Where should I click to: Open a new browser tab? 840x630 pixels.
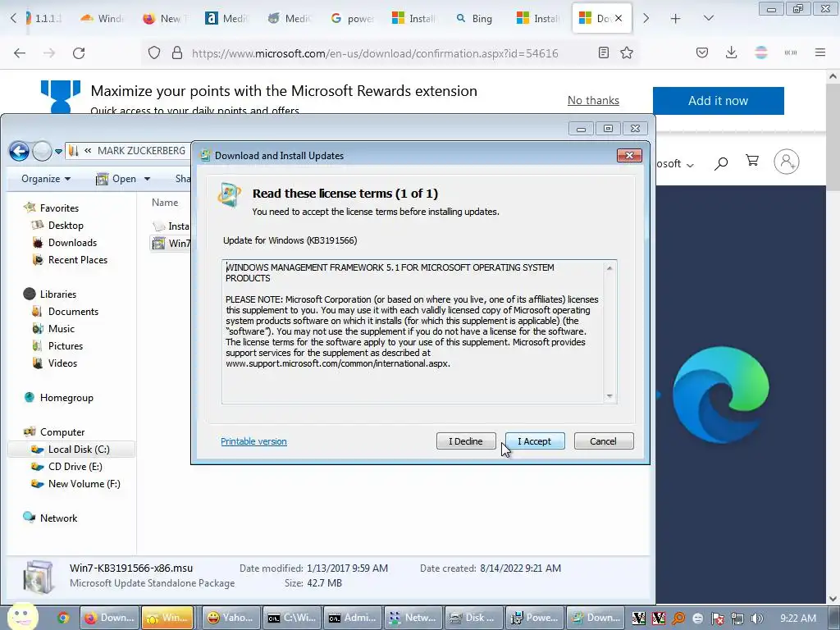click(675, 19)
